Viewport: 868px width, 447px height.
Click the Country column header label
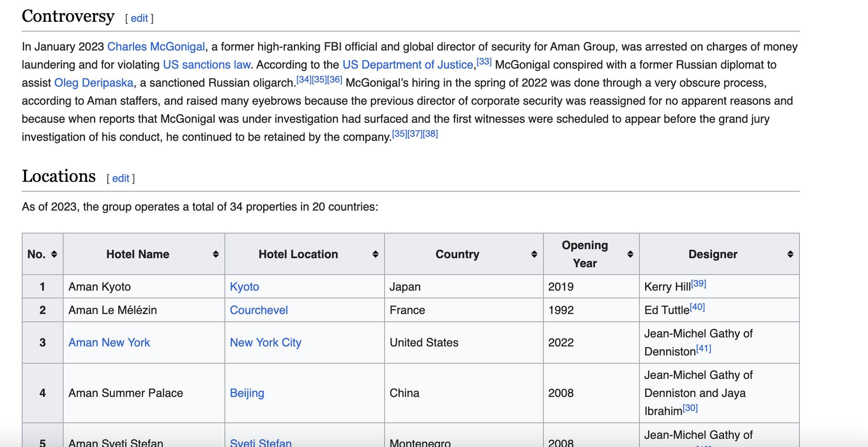coord(457,254)
